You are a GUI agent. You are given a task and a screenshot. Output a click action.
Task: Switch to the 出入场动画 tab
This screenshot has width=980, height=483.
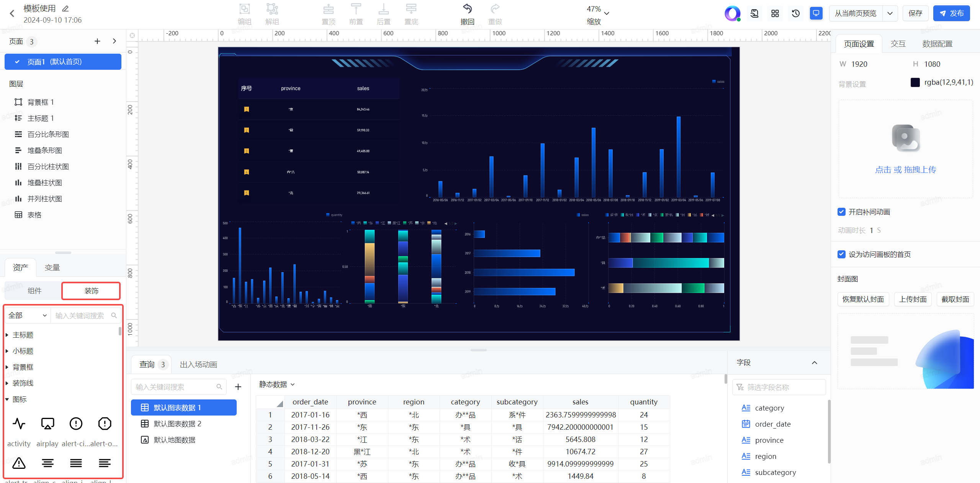(198, 365)
